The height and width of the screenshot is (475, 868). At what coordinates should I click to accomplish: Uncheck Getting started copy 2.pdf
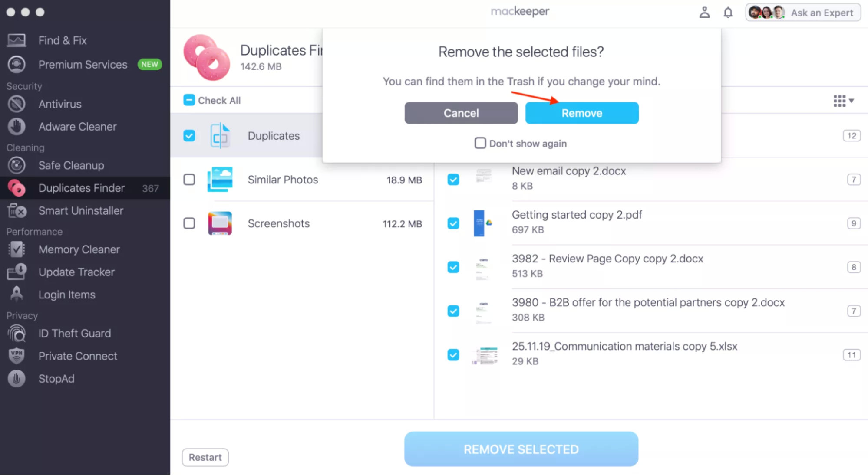tap(453, 223)
